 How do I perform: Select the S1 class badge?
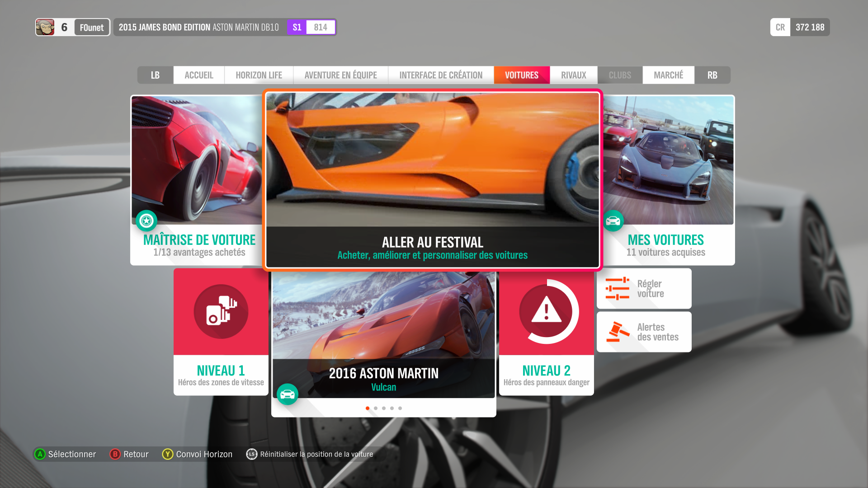(297, 27)
